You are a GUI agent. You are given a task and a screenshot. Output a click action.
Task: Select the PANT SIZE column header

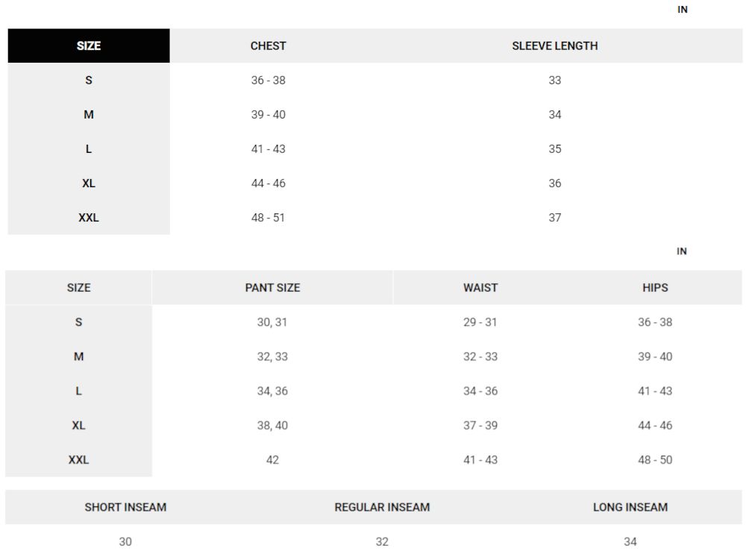point(272,288)
